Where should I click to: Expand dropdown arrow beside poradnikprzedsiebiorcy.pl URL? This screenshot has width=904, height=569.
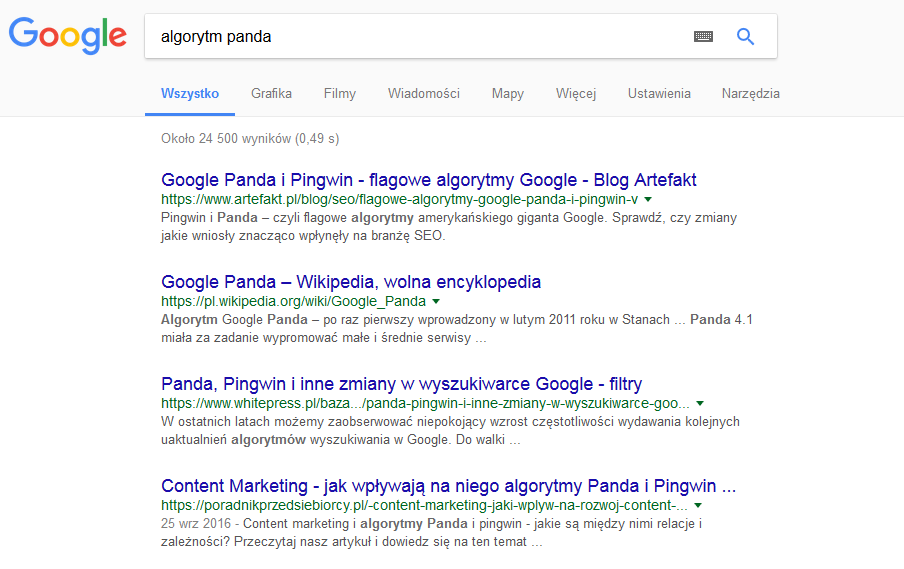click(698, 506)
